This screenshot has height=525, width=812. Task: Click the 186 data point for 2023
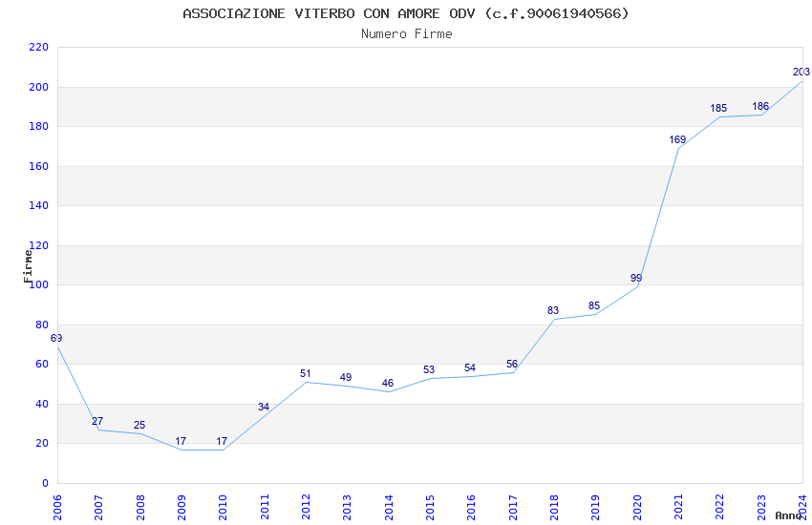point(760,107)
